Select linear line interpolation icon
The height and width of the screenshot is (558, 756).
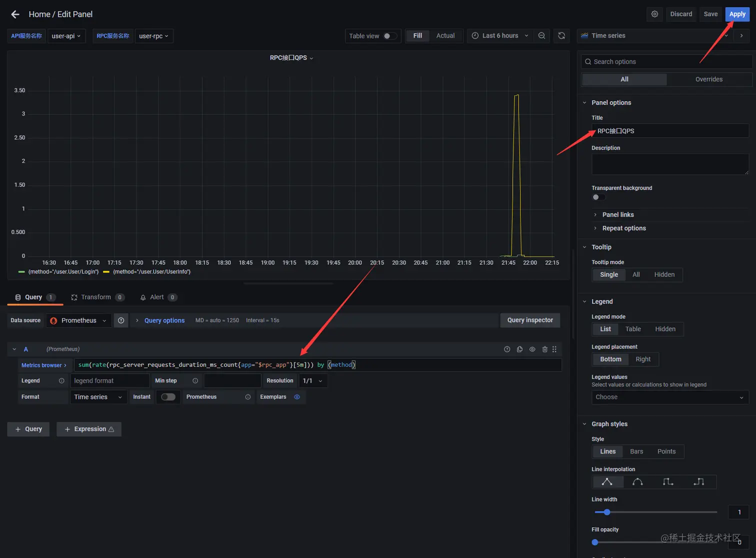point(607,482)
